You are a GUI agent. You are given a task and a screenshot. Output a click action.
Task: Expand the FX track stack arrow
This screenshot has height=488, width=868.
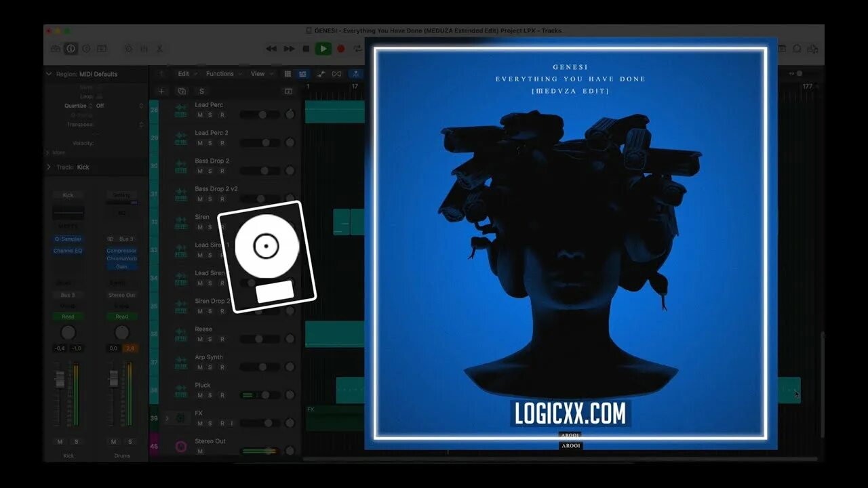coord(167,418)
